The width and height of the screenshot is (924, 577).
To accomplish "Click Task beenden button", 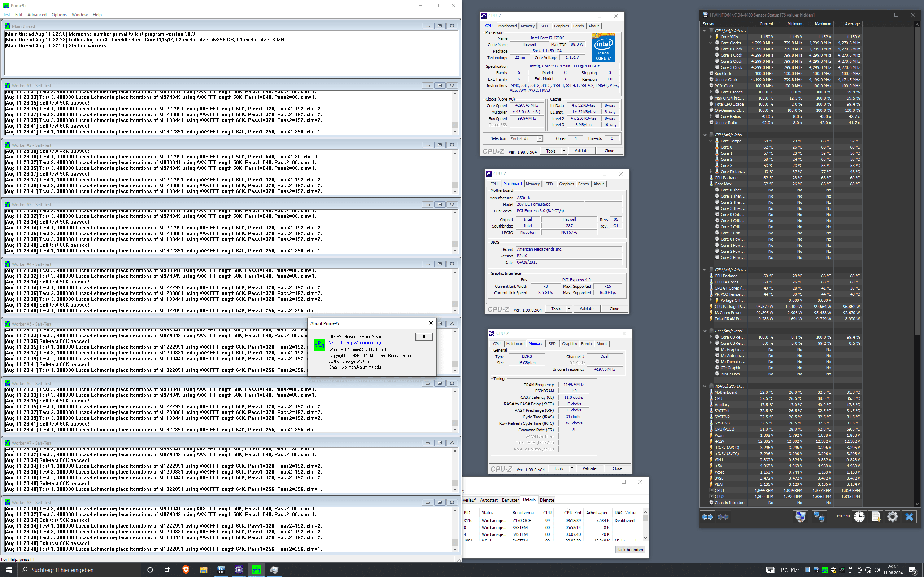I will tap(630, 550).
